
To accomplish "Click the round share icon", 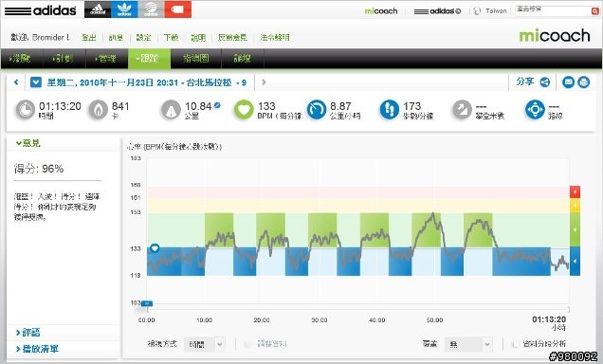I will click(x=544, y=82).
